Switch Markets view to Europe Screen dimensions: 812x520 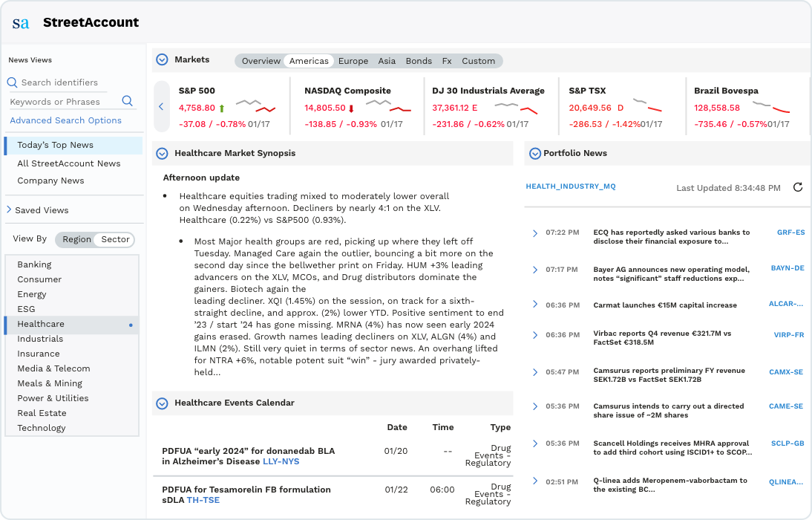click(353, 61)
